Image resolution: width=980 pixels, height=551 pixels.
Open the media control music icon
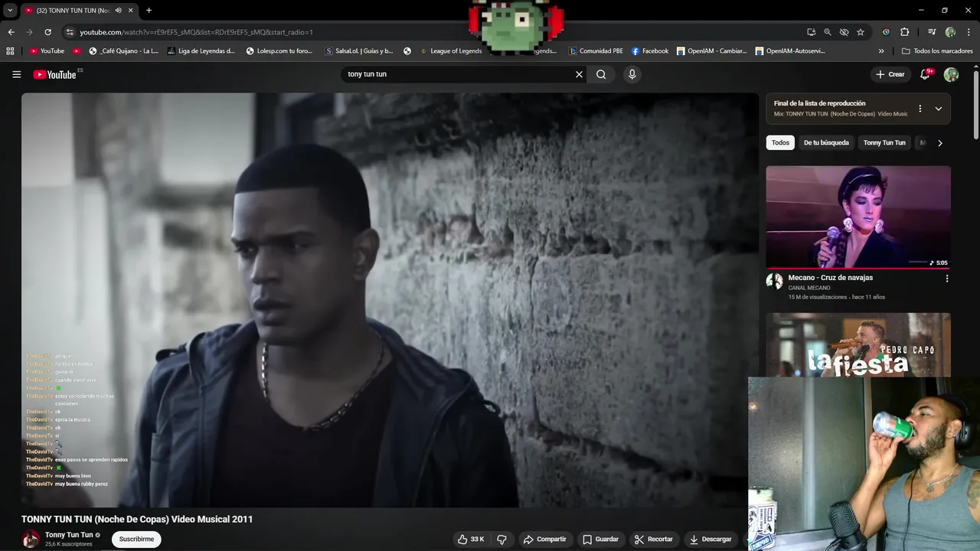coord(932,32)
